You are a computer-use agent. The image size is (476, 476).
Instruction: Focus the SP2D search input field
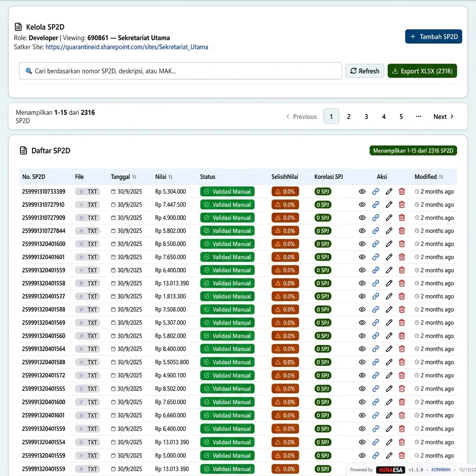(x=180, y=71)
